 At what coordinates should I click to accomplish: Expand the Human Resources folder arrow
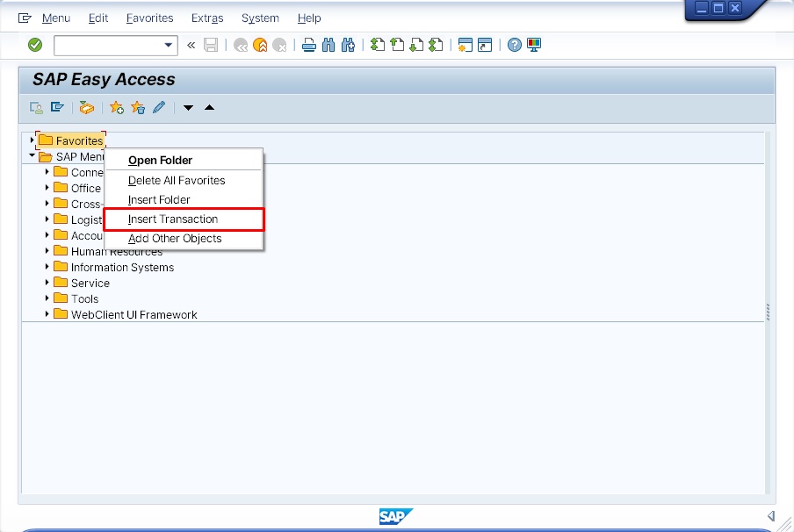tap(47, 251)
